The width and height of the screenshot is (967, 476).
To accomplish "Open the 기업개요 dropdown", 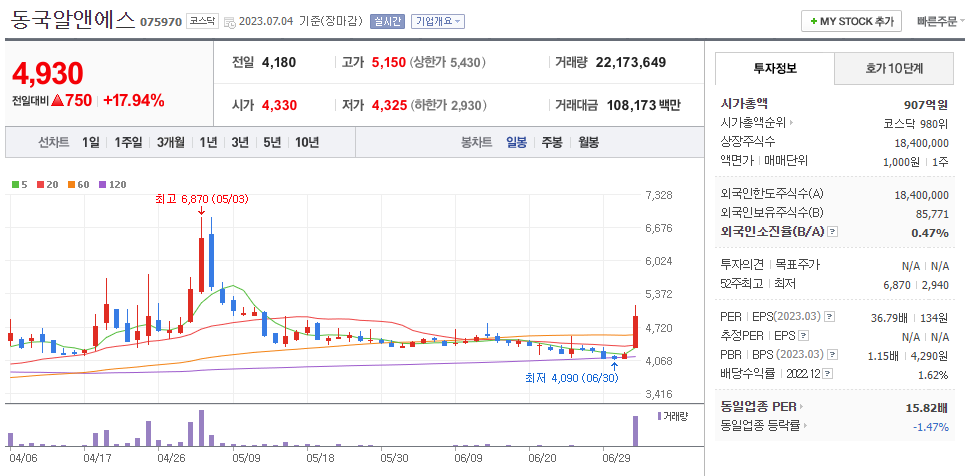I will 438,21.
